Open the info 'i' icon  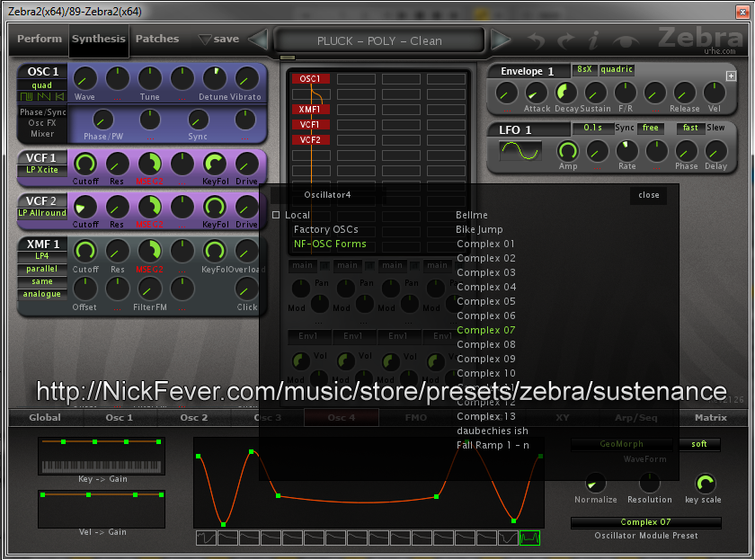point(594,40)
